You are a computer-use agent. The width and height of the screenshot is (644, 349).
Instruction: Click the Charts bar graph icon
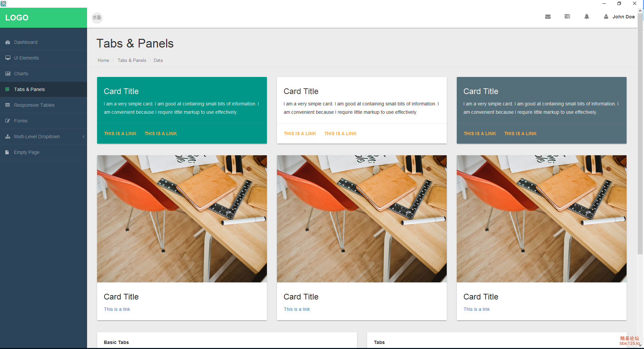tap(8, 74)
